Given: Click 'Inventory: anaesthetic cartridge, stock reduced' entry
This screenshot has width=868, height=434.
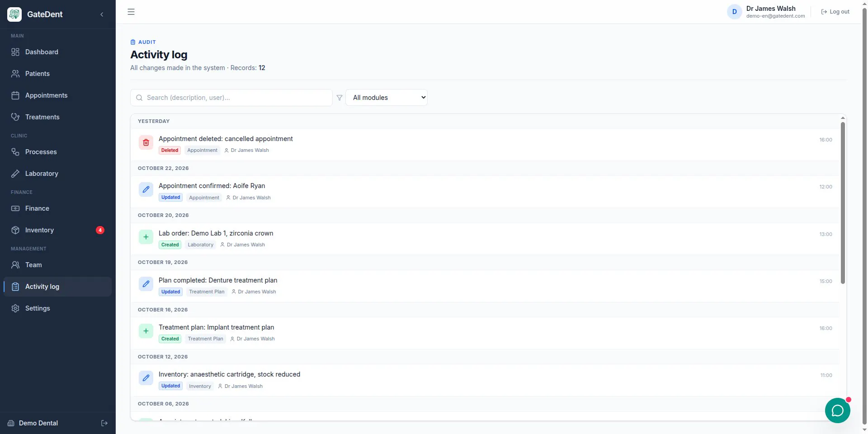Looking at the screenshot, I should pos(229,374).
